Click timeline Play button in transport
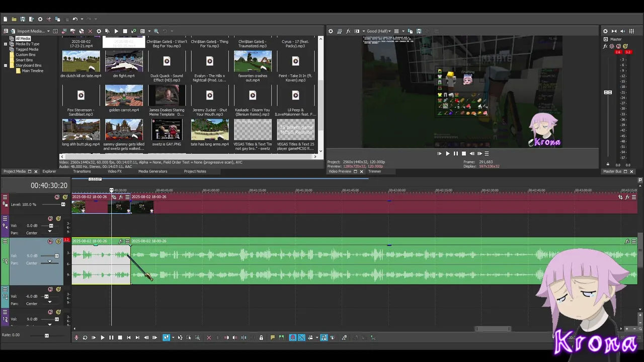The height and width of the screenshot is (362, 644). [103, 338]
